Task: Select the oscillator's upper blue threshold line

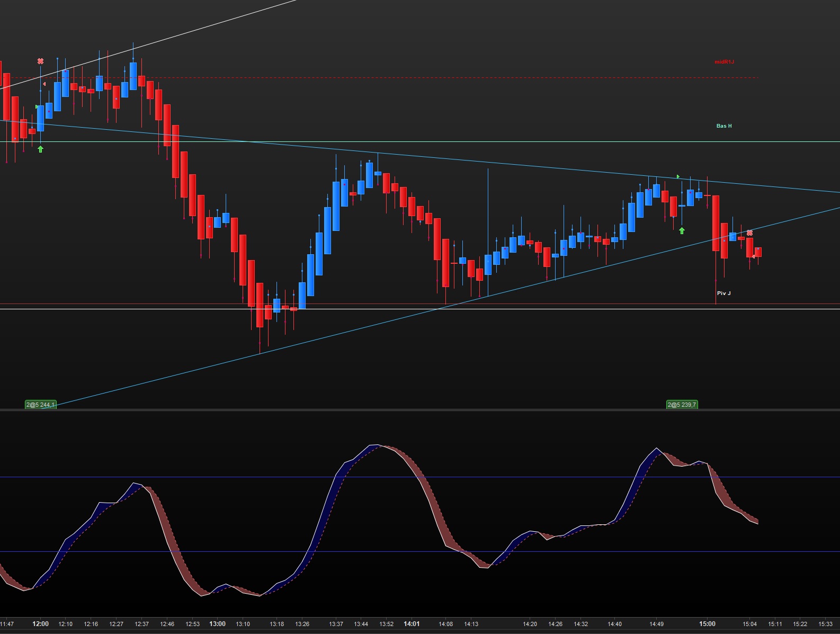Action: (x=420, y=477)
